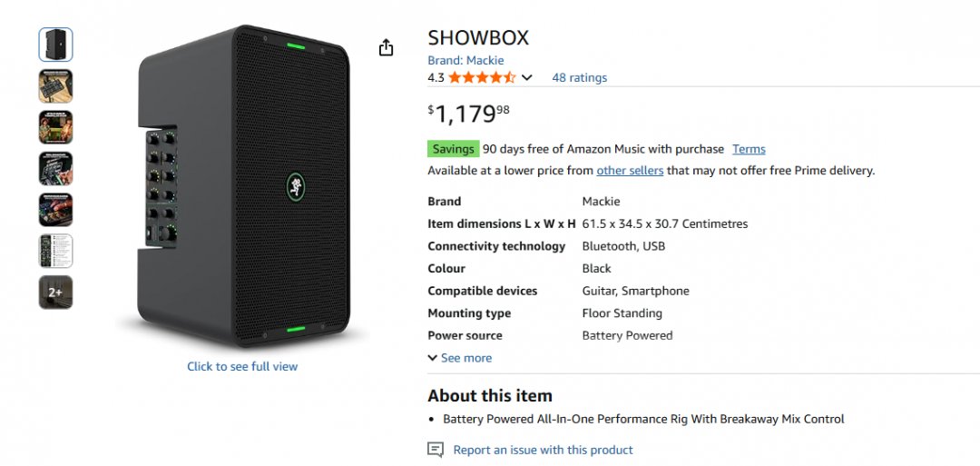Select the fifth product thumbnail
The height and width of the screenshot is (466, 980).
pos(55,210)
